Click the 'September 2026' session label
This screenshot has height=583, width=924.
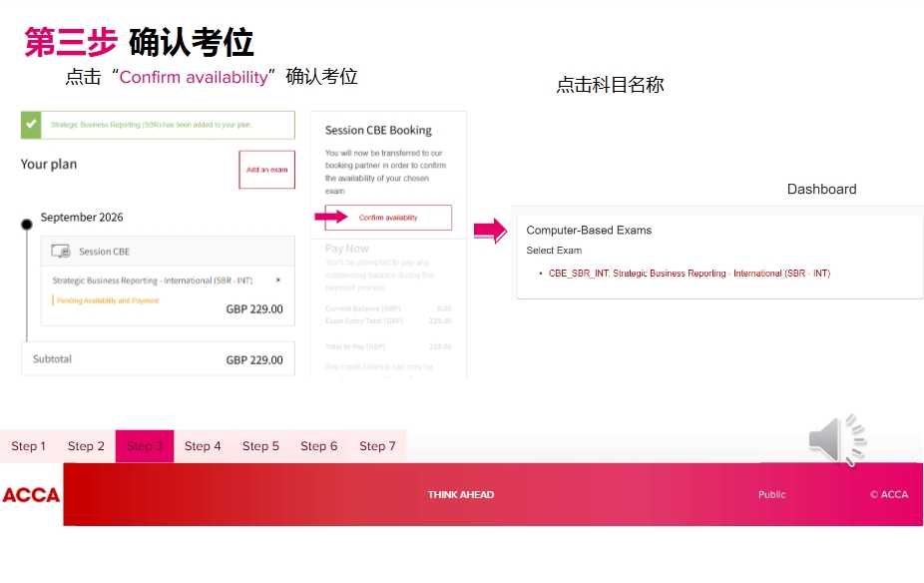(x=82, y=217)
